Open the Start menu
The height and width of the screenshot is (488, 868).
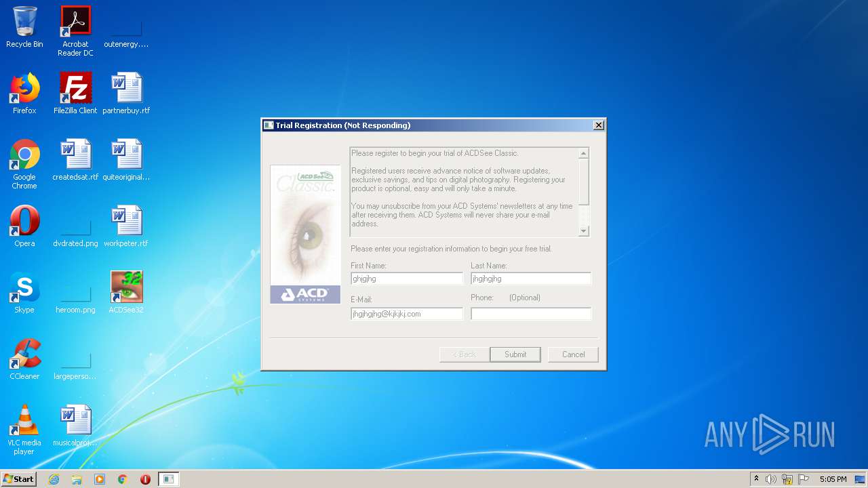point(19,479)
